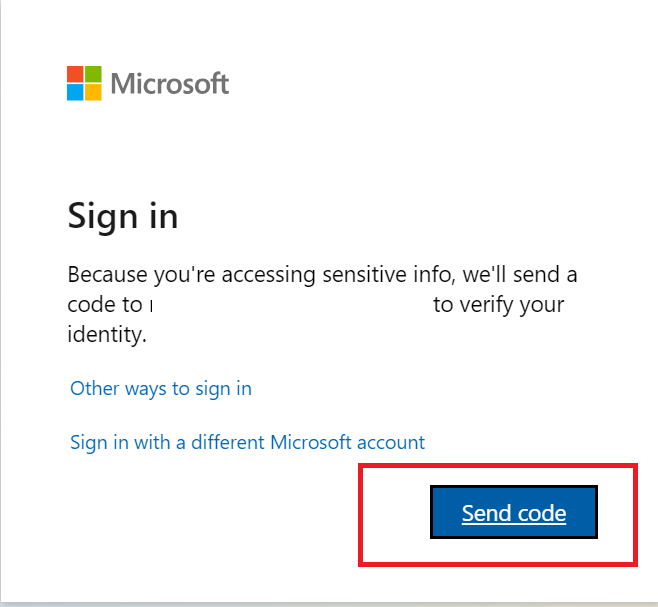Click the word Other in the first link
Viewport: 658px width, 607px height.
pos(94,388)
